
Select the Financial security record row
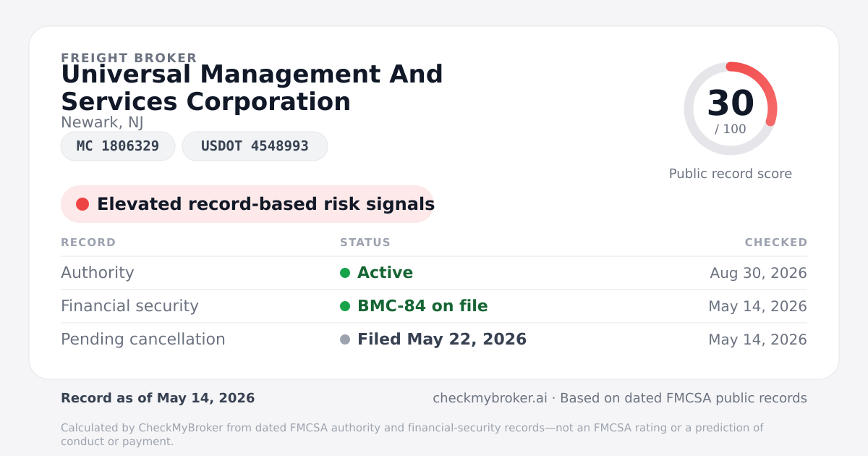434,306
